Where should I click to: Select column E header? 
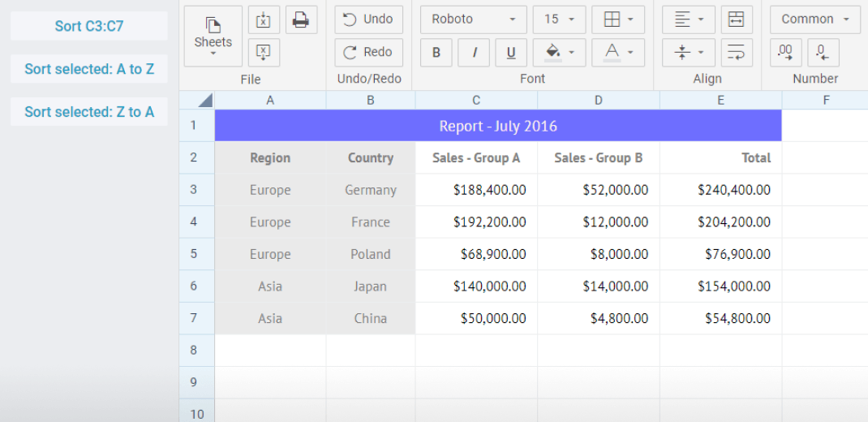[720, 101]
